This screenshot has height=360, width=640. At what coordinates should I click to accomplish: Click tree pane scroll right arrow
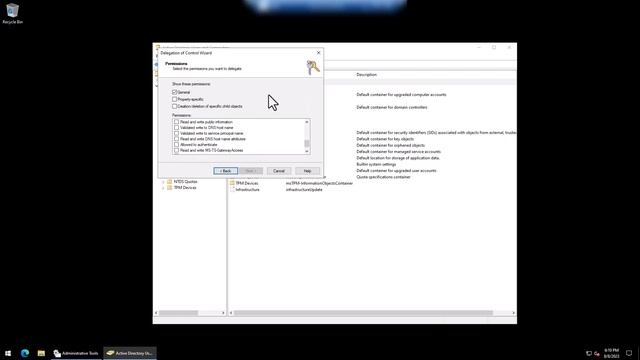(x=223, y=313)
